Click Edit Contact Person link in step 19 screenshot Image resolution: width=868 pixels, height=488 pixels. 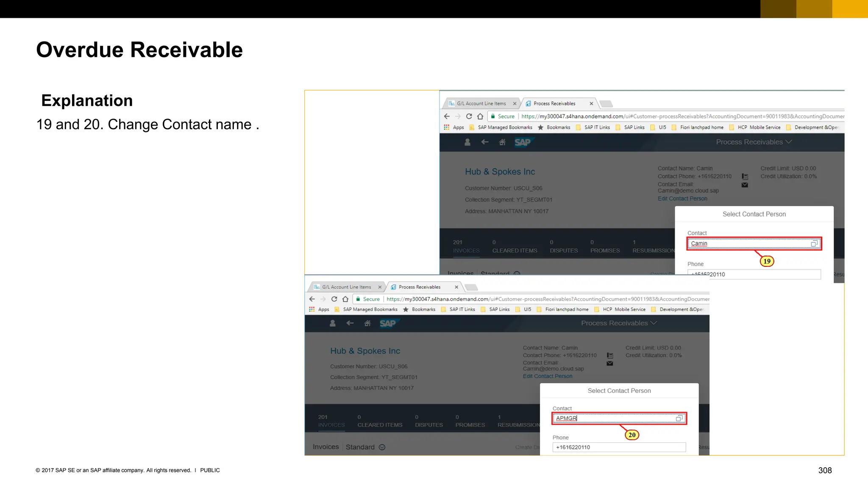click(682, 199)
